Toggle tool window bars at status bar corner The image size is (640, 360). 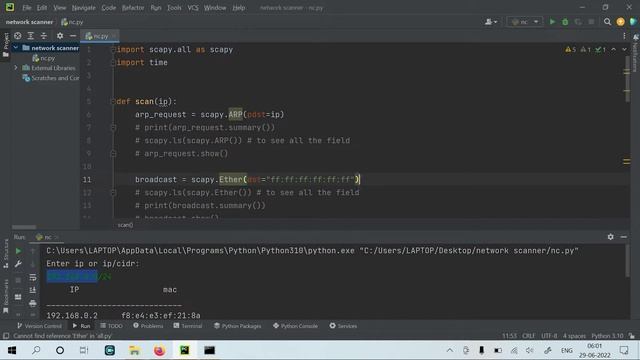pos(6,336)
